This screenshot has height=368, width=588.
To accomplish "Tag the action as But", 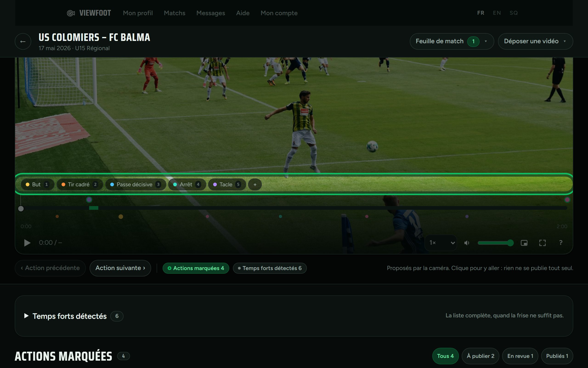I will 37,184.
